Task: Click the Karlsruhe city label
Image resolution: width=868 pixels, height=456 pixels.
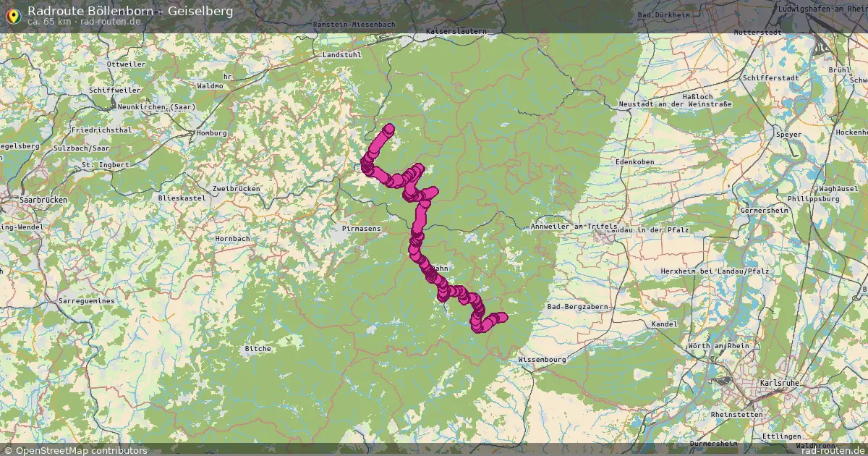Action: [x=780, y=383]
